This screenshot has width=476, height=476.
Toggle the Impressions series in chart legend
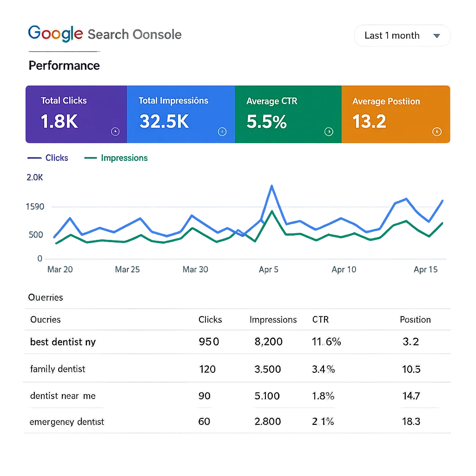[x=116, y=158]
